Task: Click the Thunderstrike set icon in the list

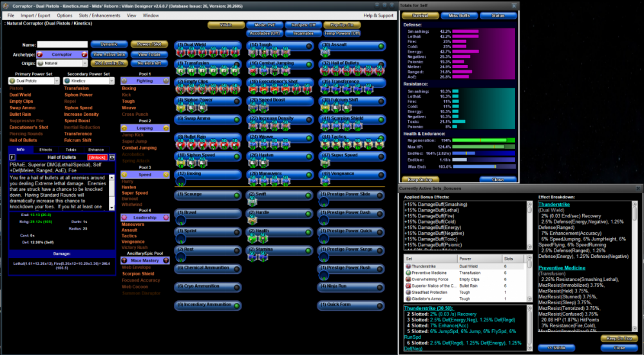Action: 408,266
